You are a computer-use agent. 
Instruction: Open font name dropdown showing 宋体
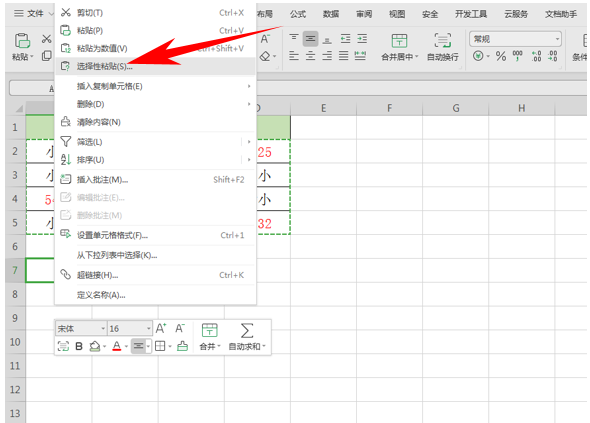(81, 329)
